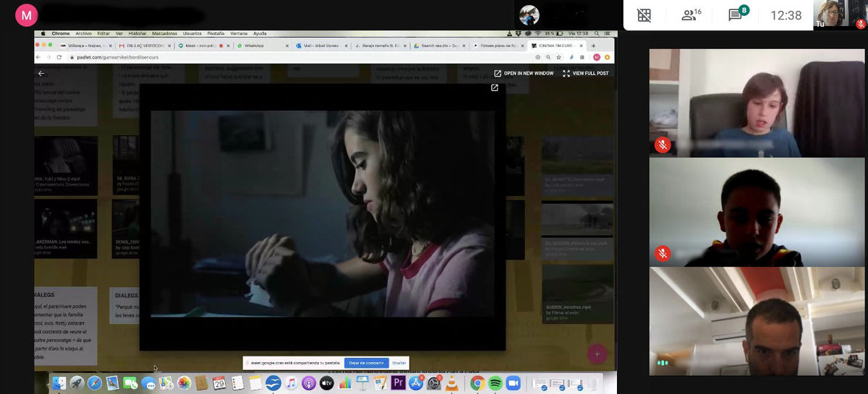Screen dimensions: 868x394
Task: Open the Ayuda menu
Action: [x=260, y=33]
